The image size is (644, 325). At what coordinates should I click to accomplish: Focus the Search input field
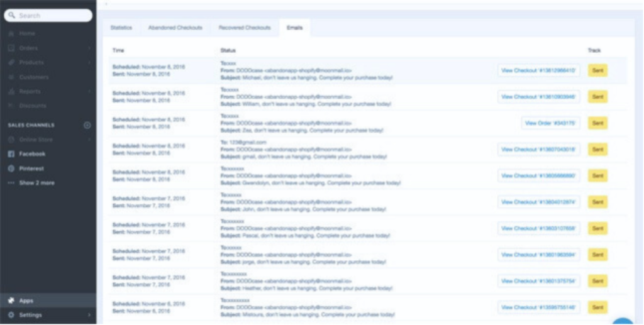(48, 16)
